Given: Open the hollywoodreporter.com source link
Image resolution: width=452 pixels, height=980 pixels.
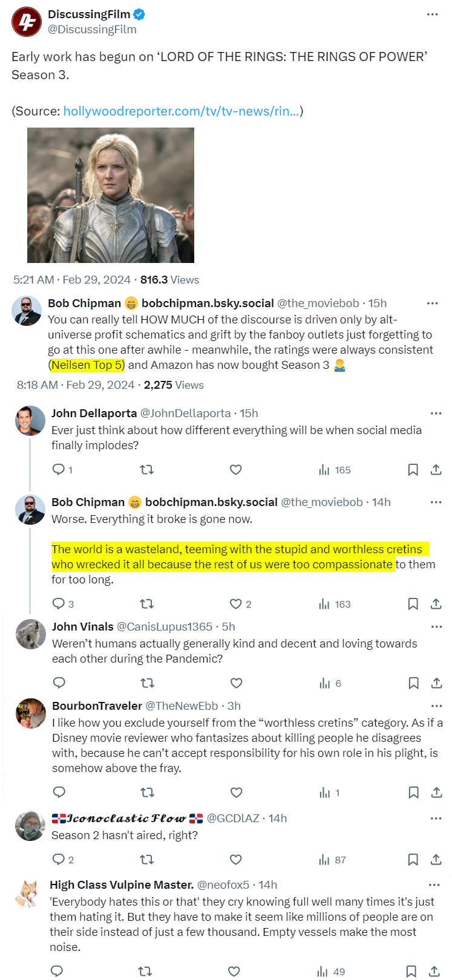Looking at the screenshot, I should tap(181, 111).
